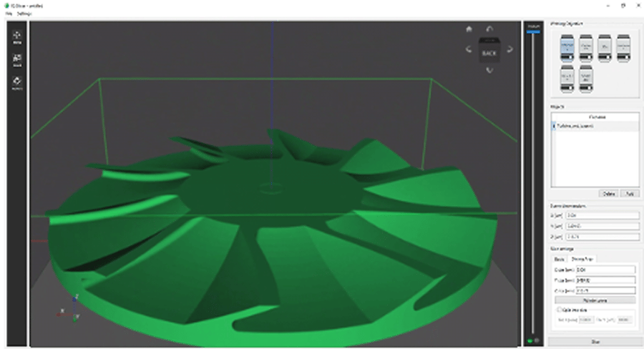Switch to the second slice settings tab
644x349 pixels.
(x=582, y=259)
